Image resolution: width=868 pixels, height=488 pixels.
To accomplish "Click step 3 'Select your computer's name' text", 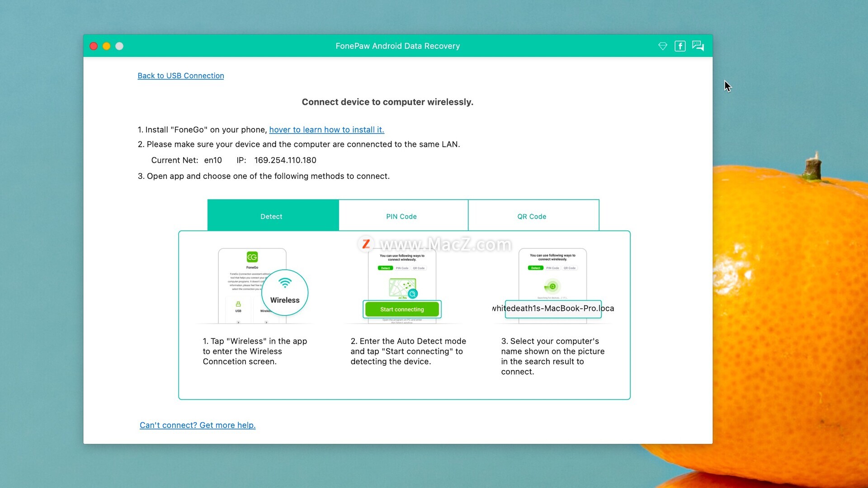I will click(552, 357).
